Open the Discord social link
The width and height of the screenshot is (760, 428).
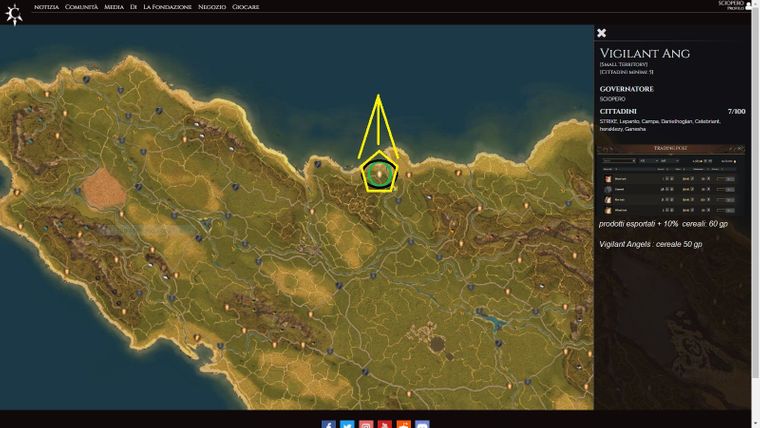pyautogui.click(x=422, y=424)
